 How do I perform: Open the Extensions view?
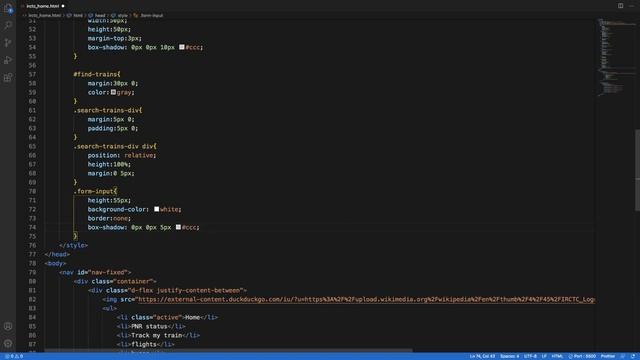[8, 78]
